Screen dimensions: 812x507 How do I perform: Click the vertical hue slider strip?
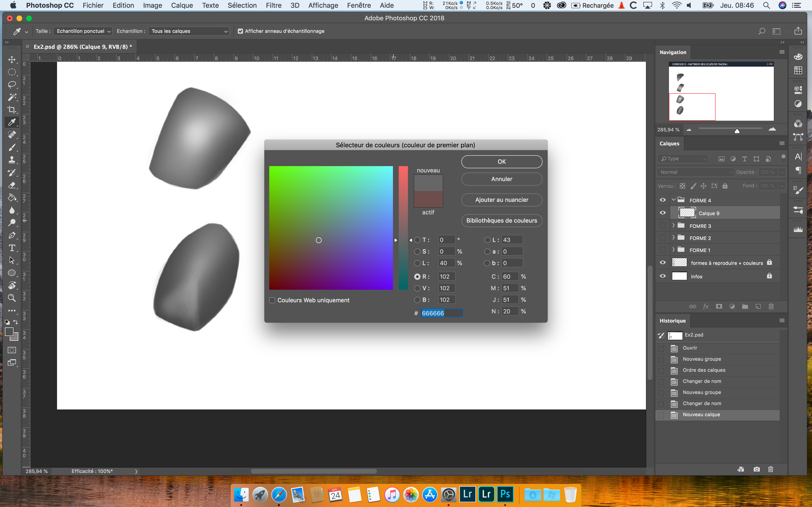click(x=403, y=228)
